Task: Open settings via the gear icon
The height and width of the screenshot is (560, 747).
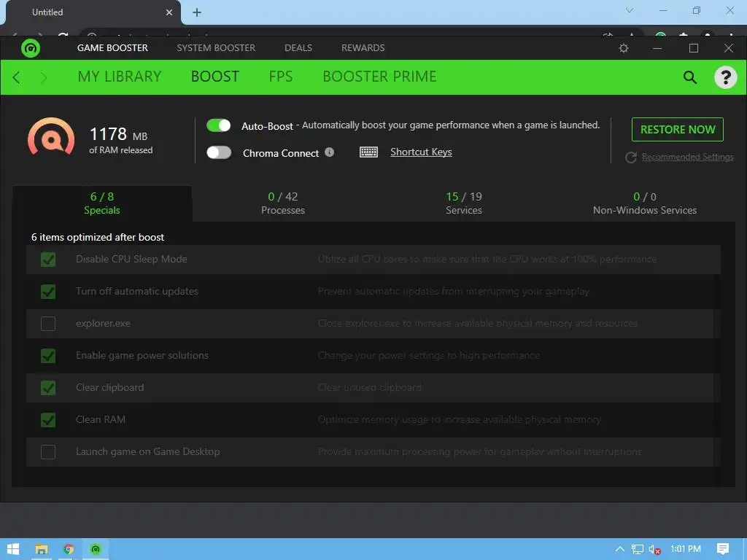Action: click(624, 48)
